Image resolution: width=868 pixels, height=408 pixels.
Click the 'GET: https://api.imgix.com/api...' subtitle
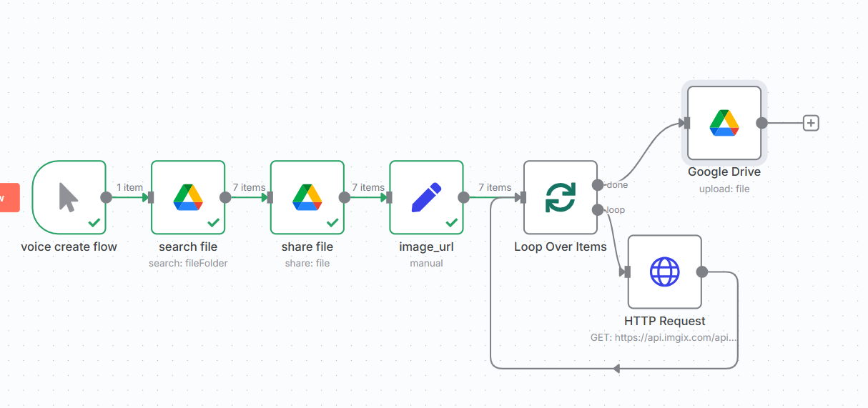point(664,337)
